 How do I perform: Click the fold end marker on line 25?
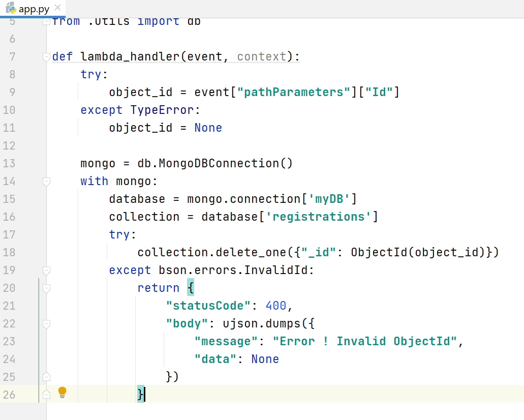[x=46, y=377]
